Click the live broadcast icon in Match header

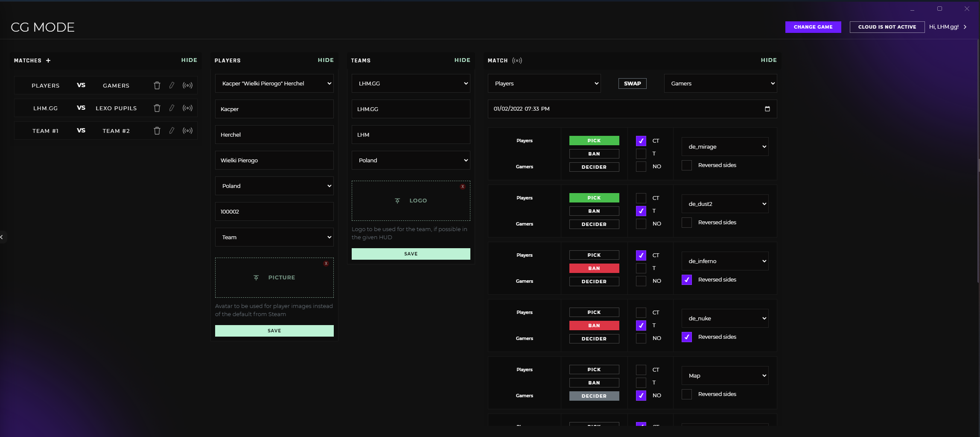pyautogui.click(x=517, y=61)
